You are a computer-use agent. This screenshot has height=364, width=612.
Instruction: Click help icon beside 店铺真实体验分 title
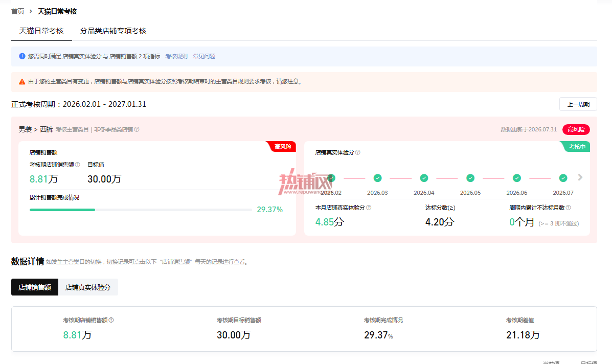click(x=357, y=152)
